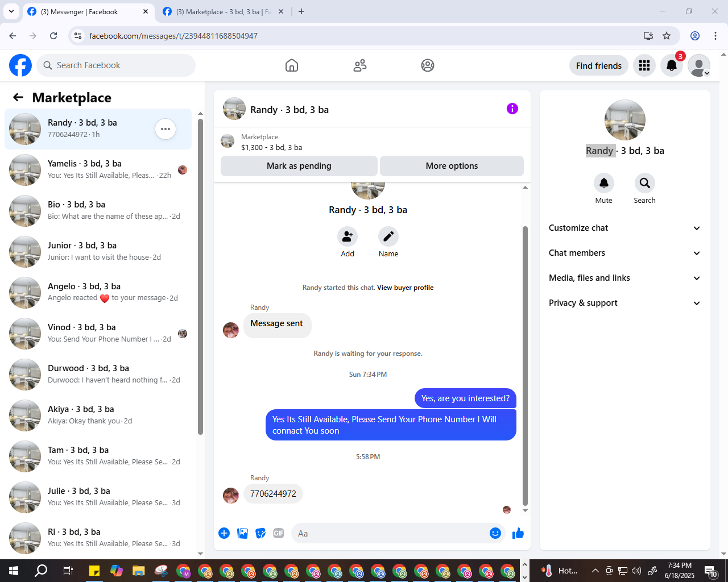
Task: Expand Media, files and links section
Action: tap(624, 278)
